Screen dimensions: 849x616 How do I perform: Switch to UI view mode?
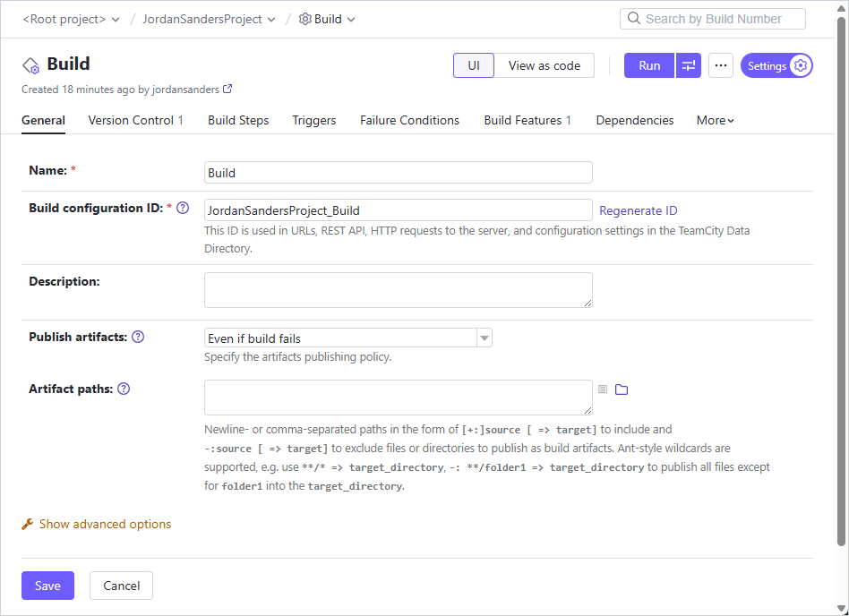(474, 65)
